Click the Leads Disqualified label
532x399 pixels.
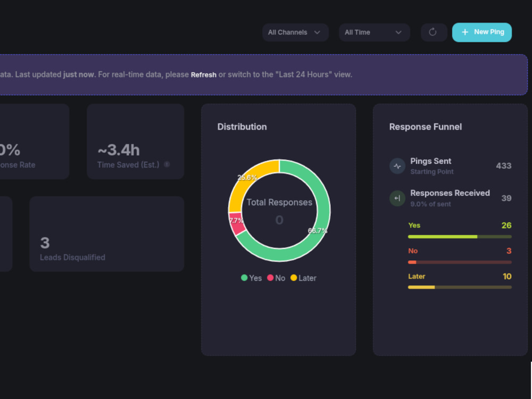72,257
